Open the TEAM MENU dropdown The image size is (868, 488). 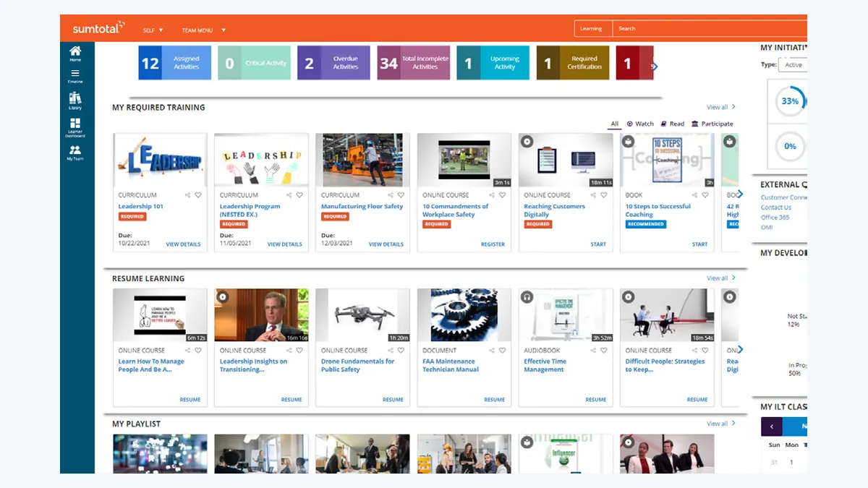204,30
